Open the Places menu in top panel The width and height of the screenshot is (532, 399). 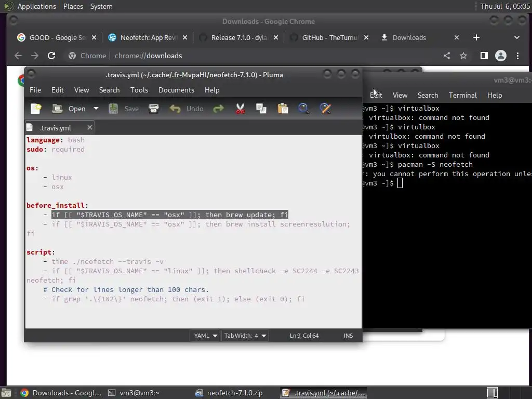tap(73, 6)
